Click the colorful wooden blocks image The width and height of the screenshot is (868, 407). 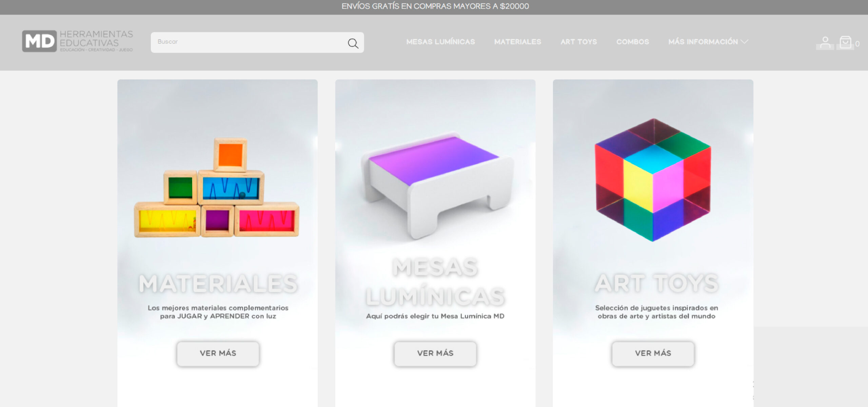coord(217,187)
